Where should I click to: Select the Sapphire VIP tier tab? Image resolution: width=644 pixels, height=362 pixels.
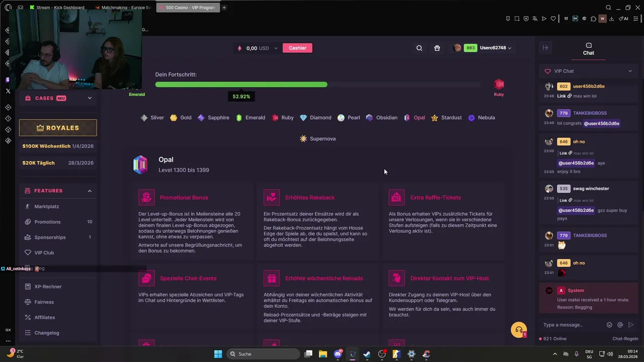213,118
